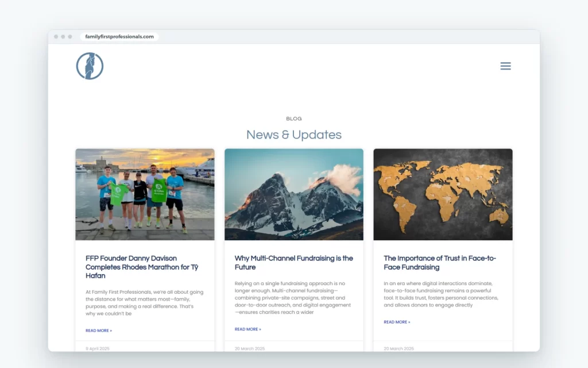
Task: Click the 'BLOG' label above the heading
Action: tap(294, 118)
